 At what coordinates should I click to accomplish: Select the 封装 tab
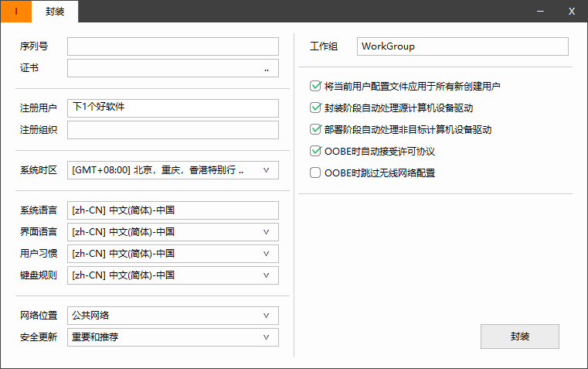(55, 12)
